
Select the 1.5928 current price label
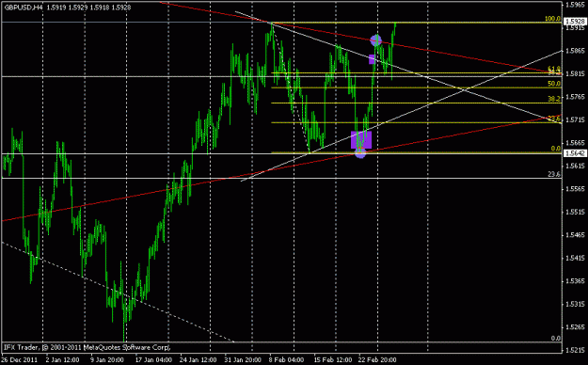point(574,22)
